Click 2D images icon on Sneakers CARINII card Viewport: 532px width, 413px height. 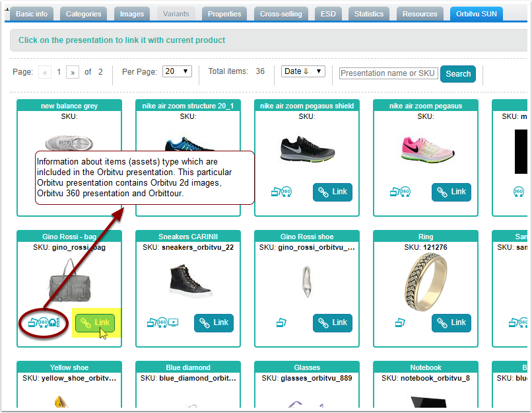click(x=152, y=322)
